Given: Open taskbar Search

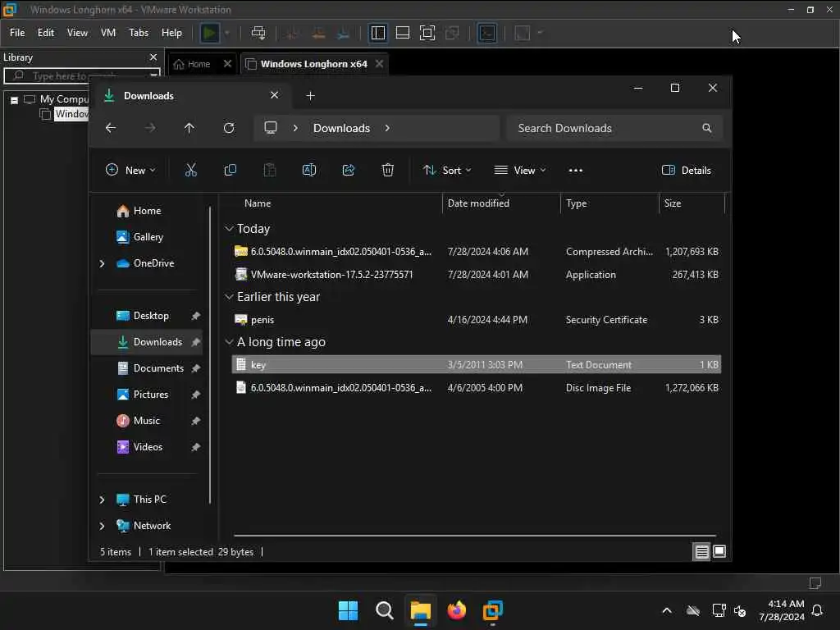Looking at the screenshot, I should 384,610.
